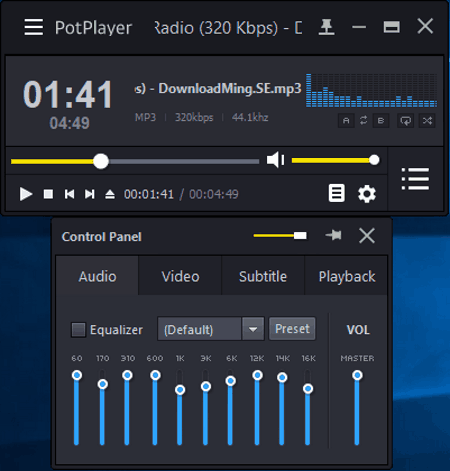Click the MASTER volume slider
450x471 pixels.
[357, 407]
